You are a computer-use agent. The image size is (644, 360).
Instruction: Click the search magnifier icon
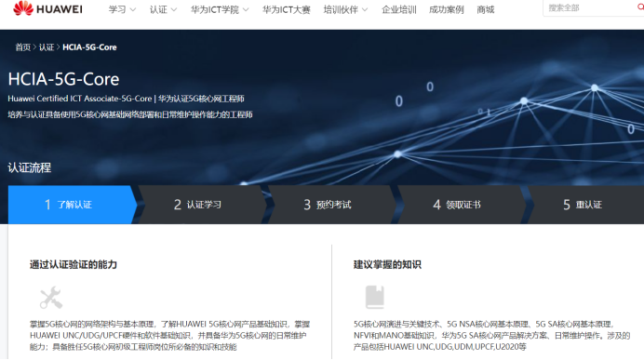640,7
